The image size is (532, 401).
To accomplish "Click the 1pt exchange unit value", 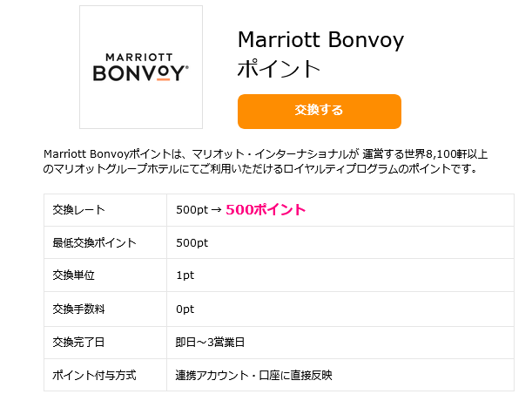I will tap(185, 275).
